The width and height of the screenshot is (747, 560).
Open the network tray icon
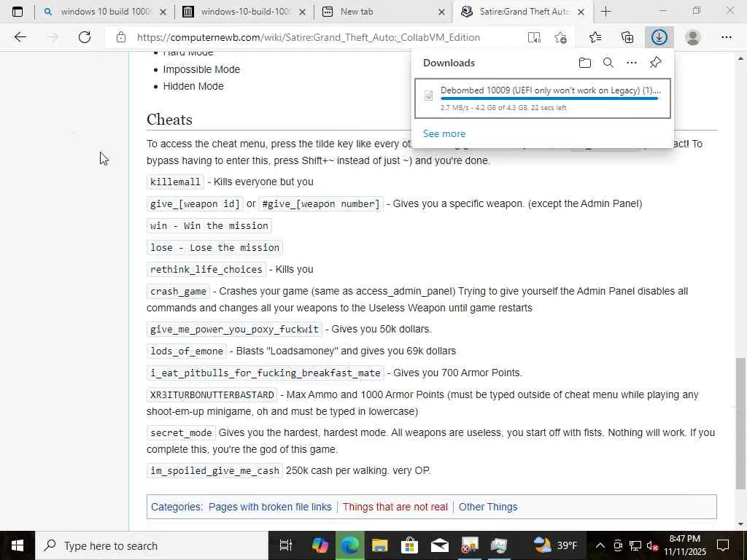click(x=635, y=545)
